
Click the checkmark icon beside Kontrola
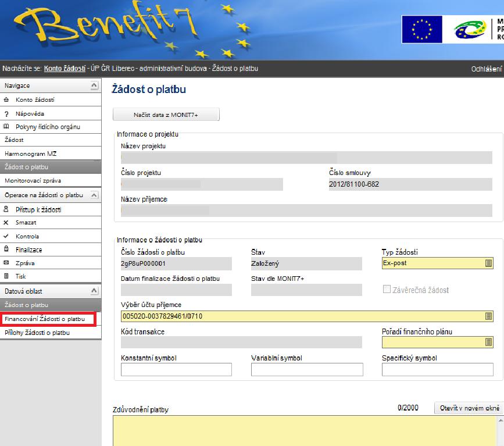coord(6,236)
